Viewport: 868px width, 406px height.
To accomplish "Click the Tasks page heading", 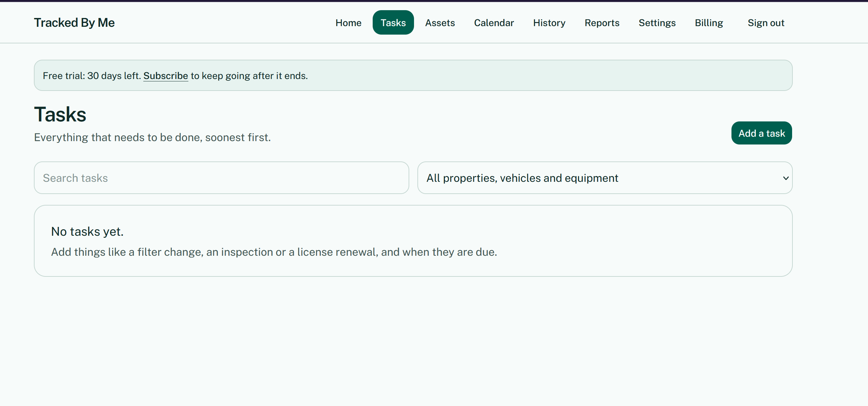I will click(x=60, y=114).
